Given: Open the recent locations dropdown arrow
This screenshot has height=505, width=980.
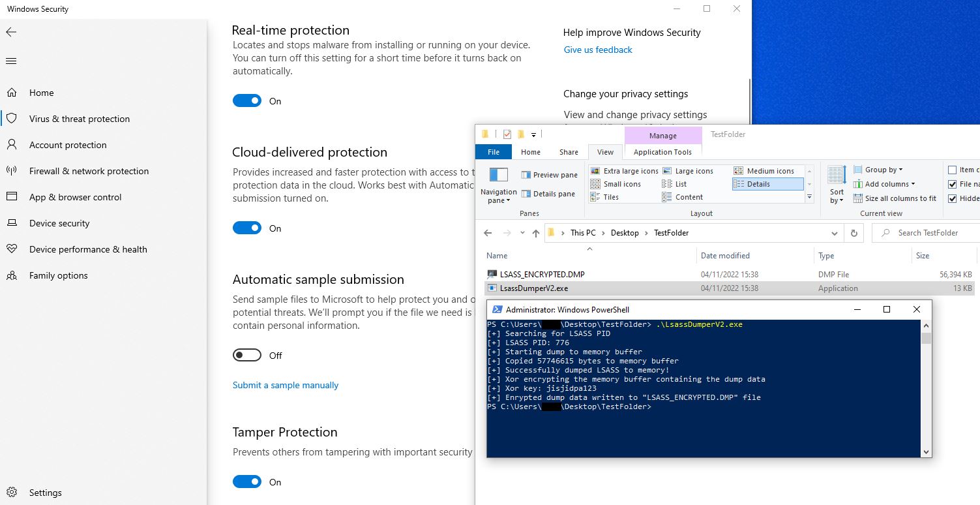Looking at the screenshot, I should tap(522, 233).
